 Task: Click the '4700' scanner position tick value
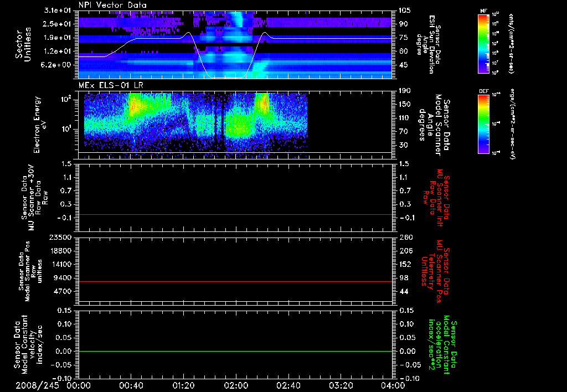[63, 291]
